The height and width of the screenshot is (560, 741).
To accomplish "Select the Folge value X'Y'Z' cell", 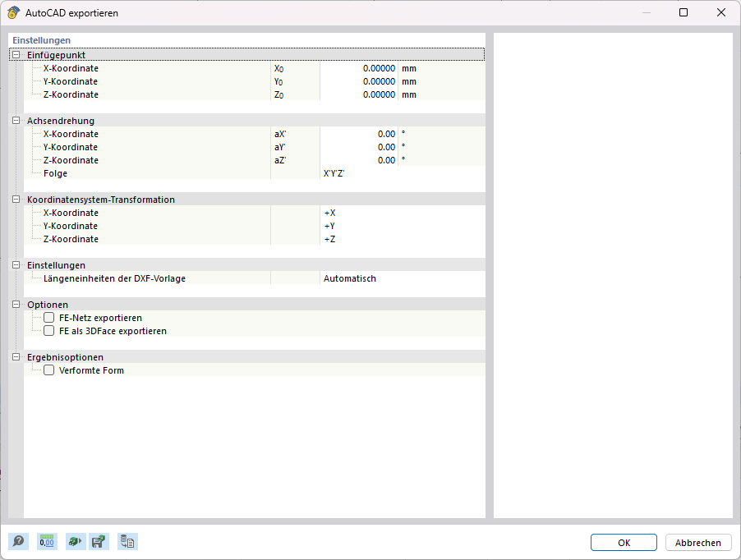I will click(x=361, y=173).
